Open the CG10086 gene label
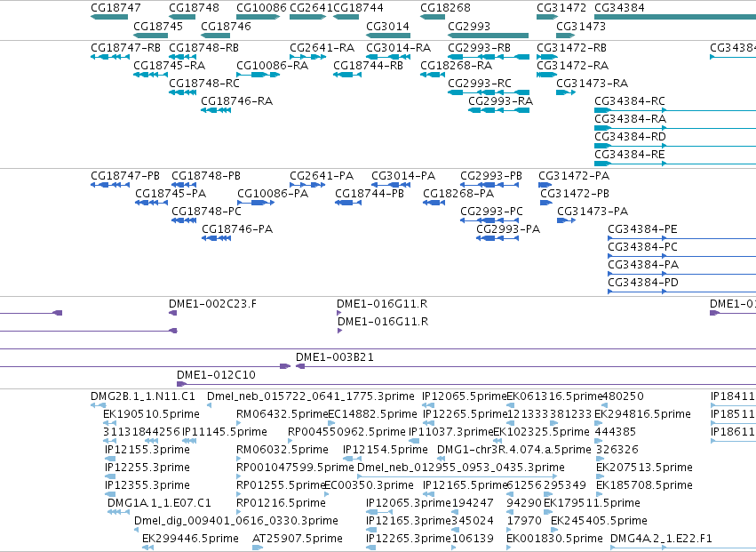This screenshot has height=552, width=756. 261,8
